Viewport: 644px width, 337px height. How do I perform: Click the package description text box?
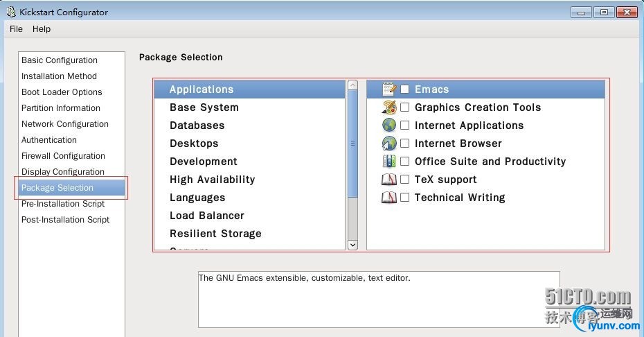[x=379, y=299]
